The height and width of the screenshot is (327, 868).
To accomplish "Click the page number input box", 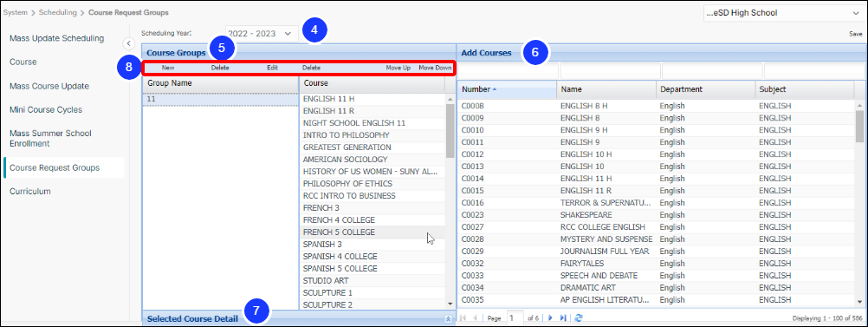I will 515,318.
